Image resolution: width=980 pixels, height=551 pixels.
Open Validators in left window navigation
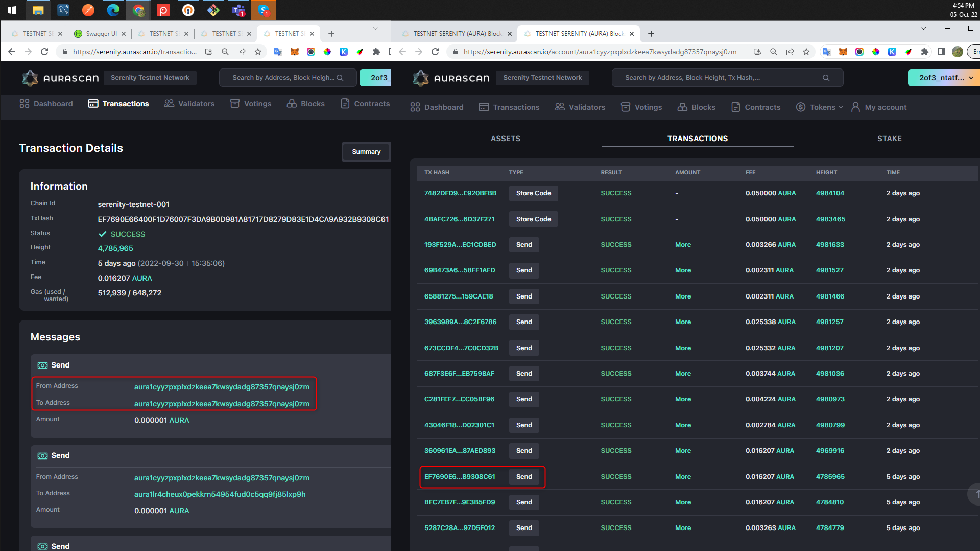click(189, 104)
